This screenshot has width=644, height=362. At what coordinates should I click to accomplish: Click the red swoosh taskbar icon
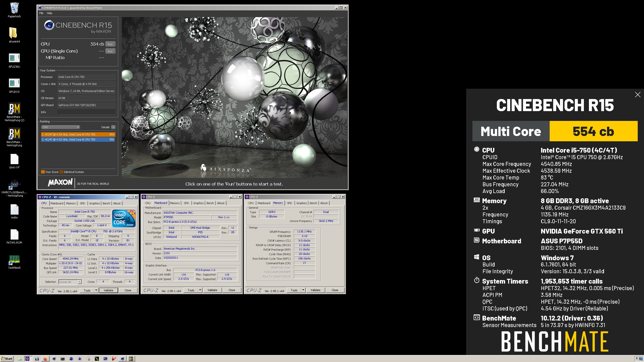(x=114, y=359)
